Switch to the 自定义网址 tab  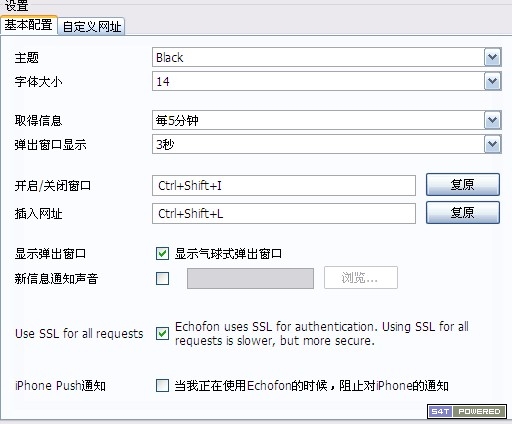[x=92, y=26]
